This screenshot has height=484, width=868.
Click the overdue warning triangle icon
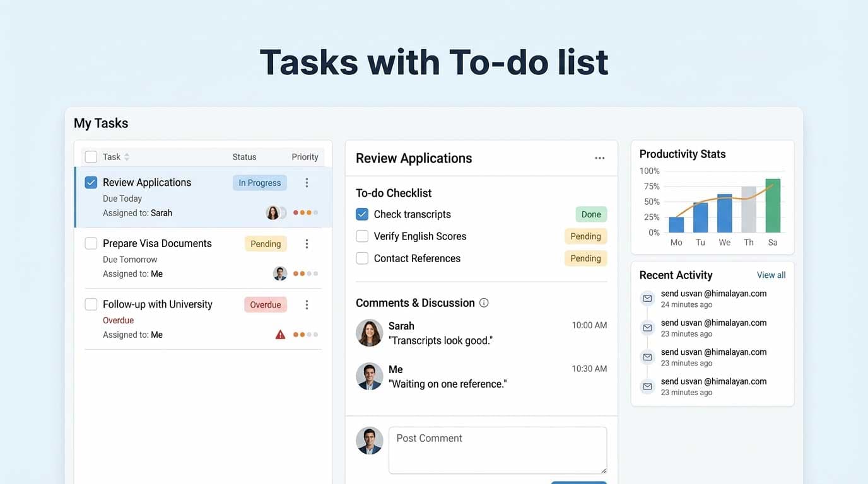[280, 334]
